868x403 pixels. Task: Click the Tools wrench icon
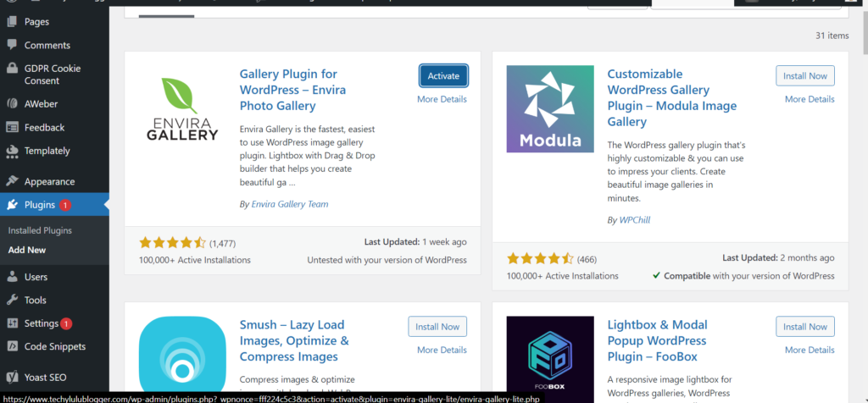[x=12, y=300]
